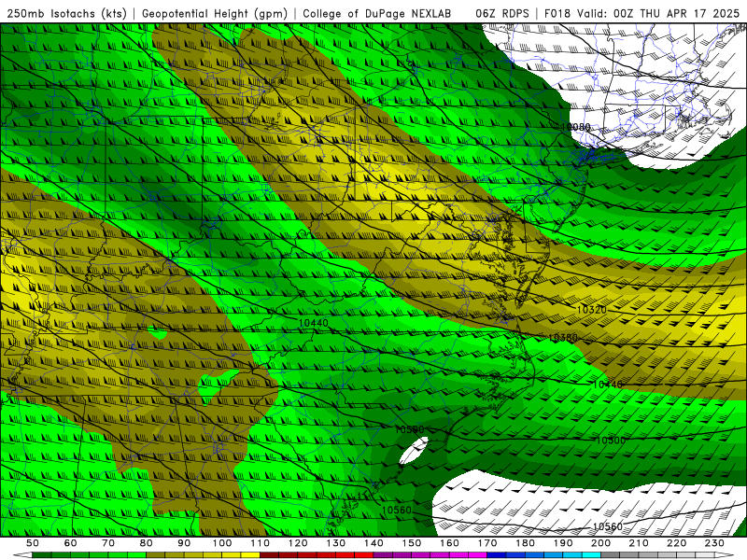Click "College of DuPage NEXLAB" in header
Image resolution: width=747 pixels, height=560 pixels.
(x=376, y=13)
